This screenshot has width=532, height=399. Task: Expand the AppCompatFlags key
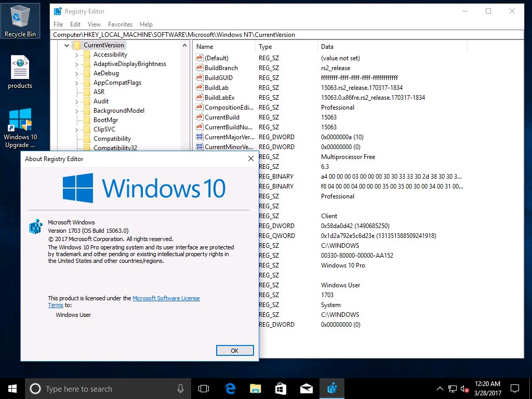pos(77,83)
